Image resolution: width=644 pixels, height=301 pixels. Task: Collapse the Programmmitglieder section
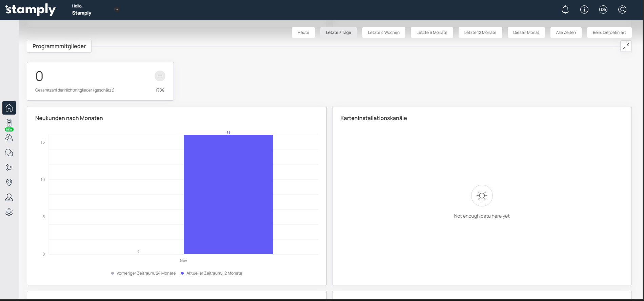[x=626, y=46]
